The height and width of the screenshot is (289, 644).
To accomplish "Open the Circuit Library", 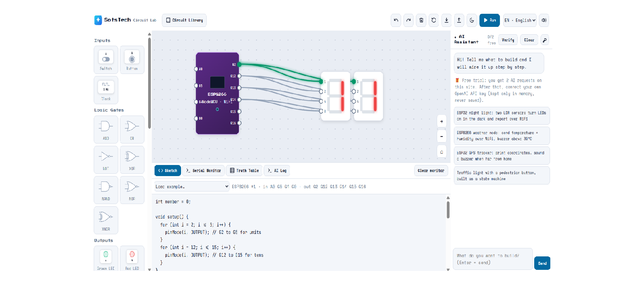I will (x=184, y=20).
